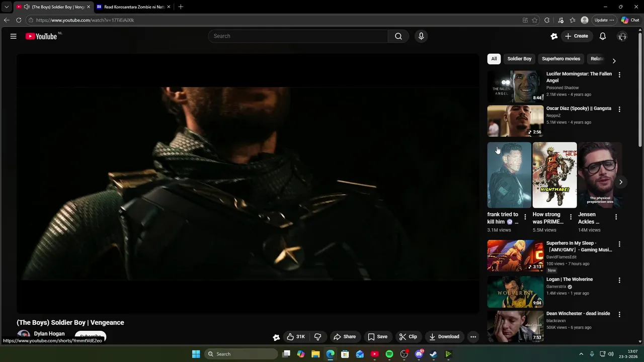Download the video

coord(444,337)
